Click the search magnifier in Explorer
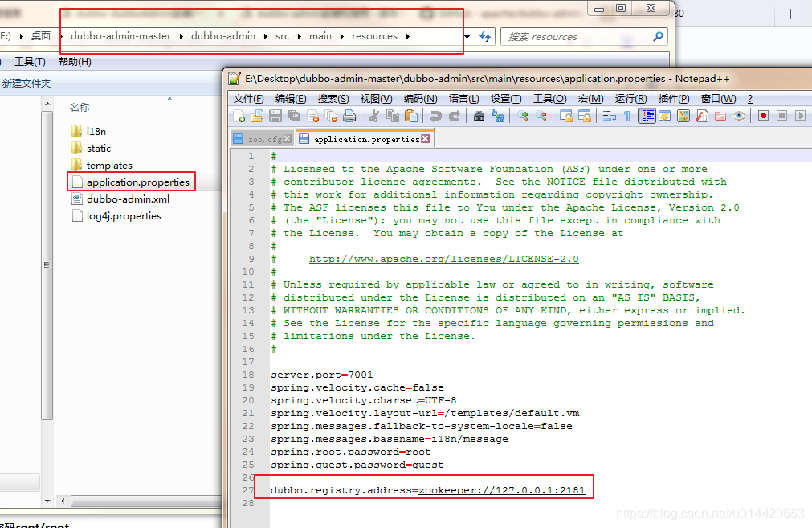The image size is (812, 528). coord(659,36)
